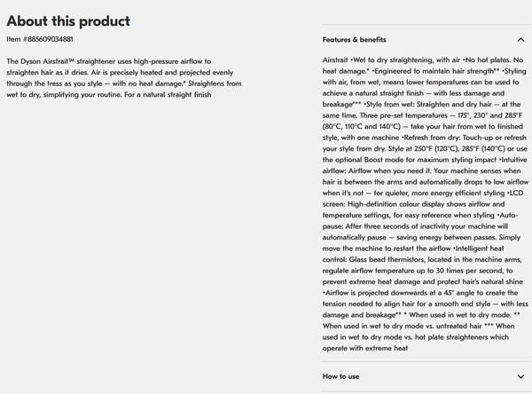This screenshot has width=532, height=394.
Task: Expand the How to use chevron arrow
Action: point(520,376)
